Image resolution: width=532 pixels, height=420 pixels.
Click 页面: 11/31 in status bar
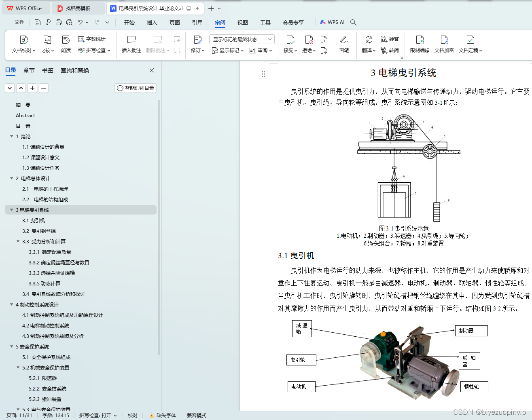click(19, 416)
